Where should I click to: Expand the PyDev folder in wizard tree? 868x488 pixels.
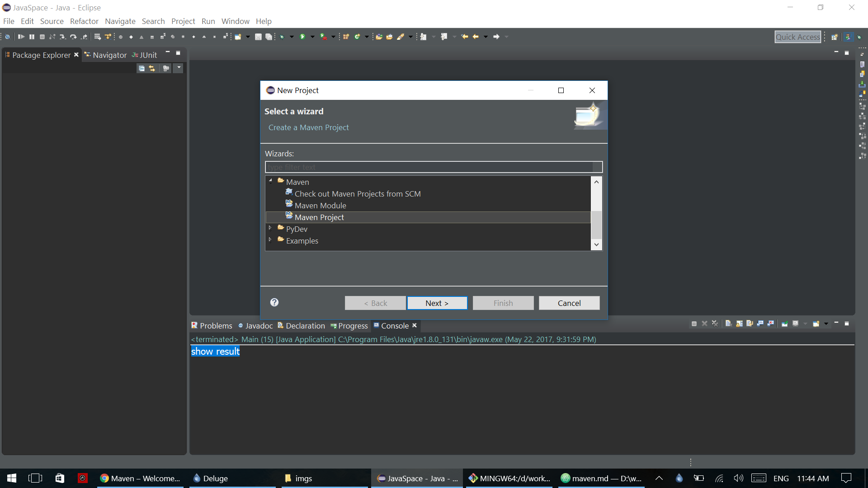coord(270,228)
